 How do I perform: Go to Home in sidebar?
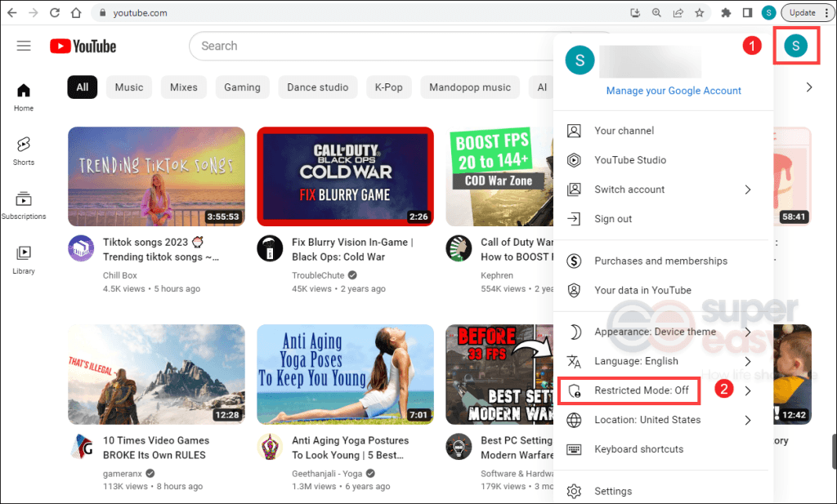(24, 97)
